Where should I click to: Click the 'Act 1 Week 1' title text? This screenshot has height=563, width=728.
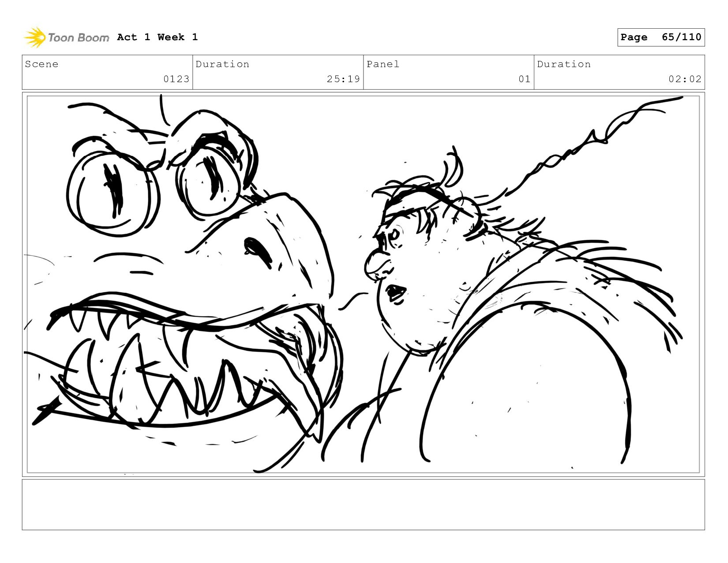[158, 37]
